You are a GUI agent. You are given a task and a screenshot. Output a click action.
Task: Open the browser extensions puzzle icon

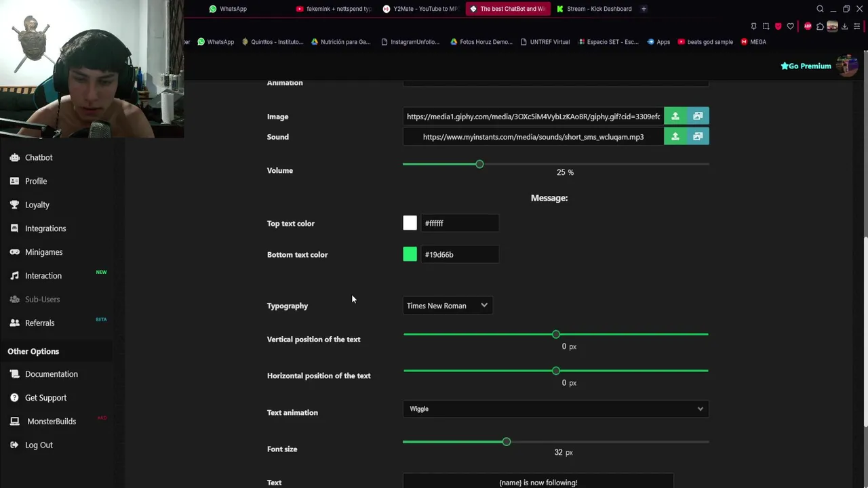[x=820, y=26]
